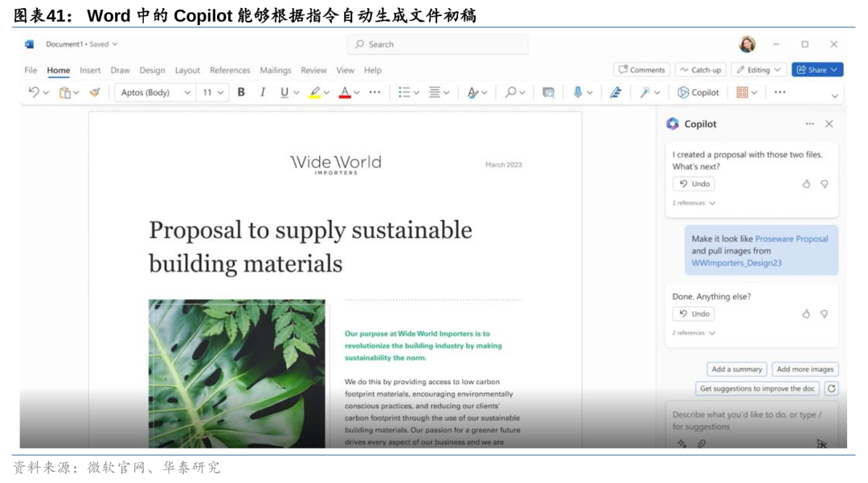The height and width of the screenshot is (483, 868).
Task: Click the Add a summary suggestion
Action: 737,369
